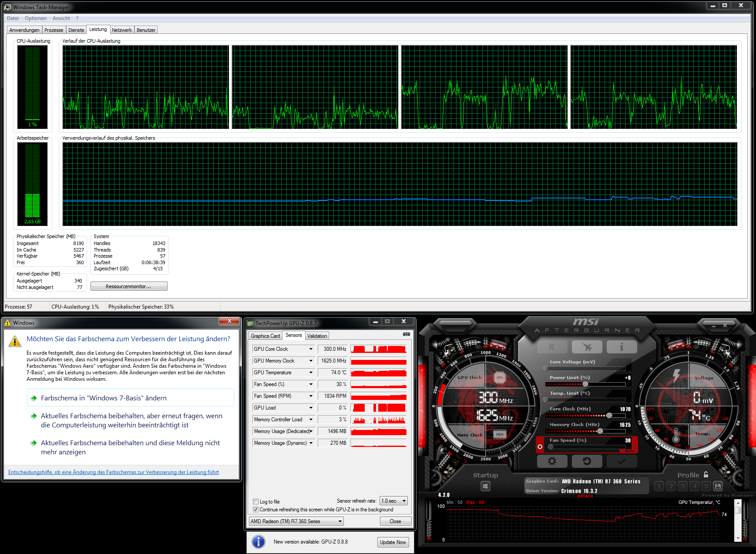Viewport: 756px width, 554px height.
Task: Click DETACH in MSI Afterburner
Action: (x=585, y=496)
